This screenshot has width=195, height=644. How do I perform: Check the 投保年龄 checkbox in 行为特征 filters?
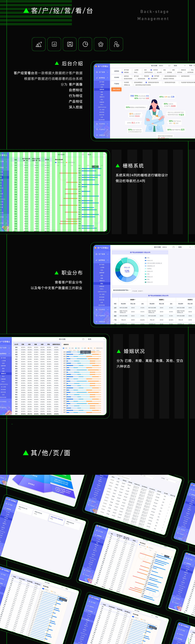(122, 76)
